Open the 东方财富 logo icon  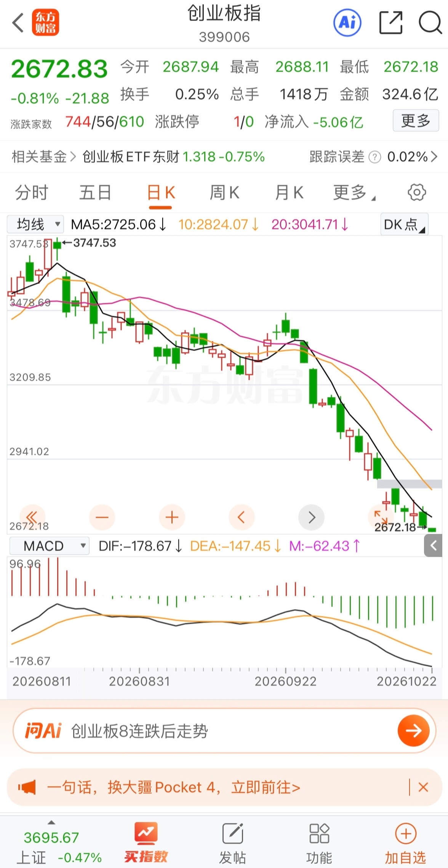click(45, 23)
